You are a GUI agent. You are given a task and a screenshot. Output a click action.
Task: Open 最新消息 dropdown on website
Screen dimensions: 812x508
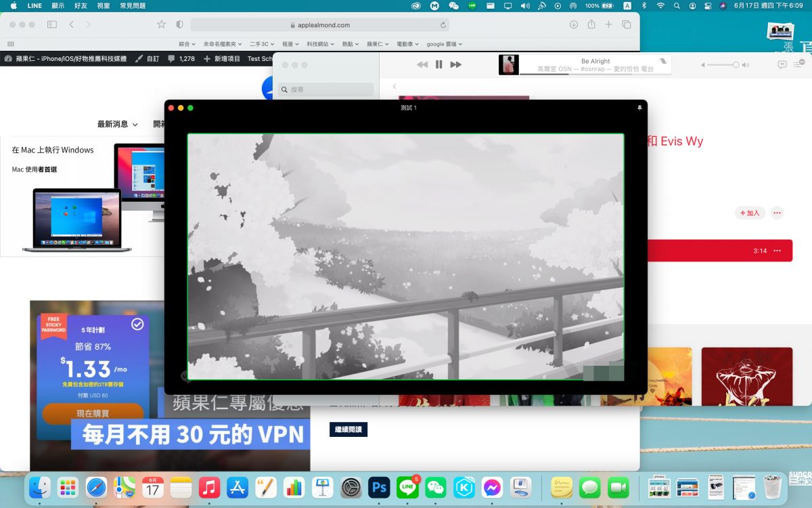point(117,124)
